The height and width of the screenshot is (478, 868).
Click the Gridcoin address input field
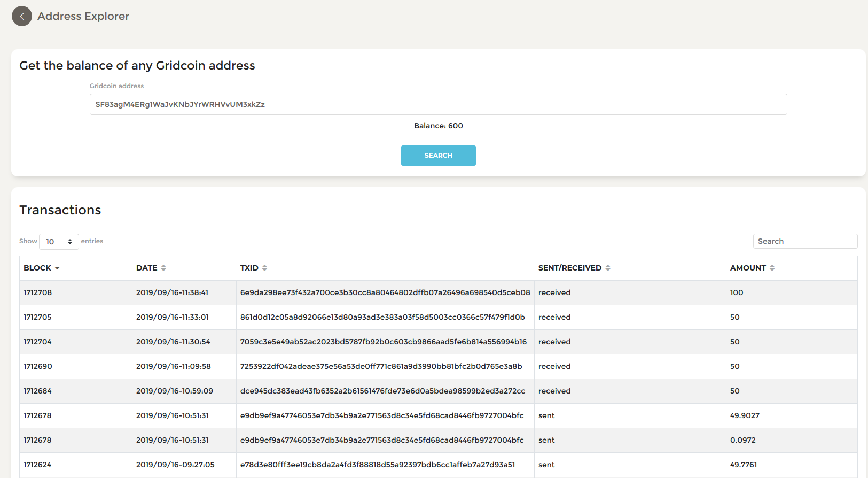point(438,104)
